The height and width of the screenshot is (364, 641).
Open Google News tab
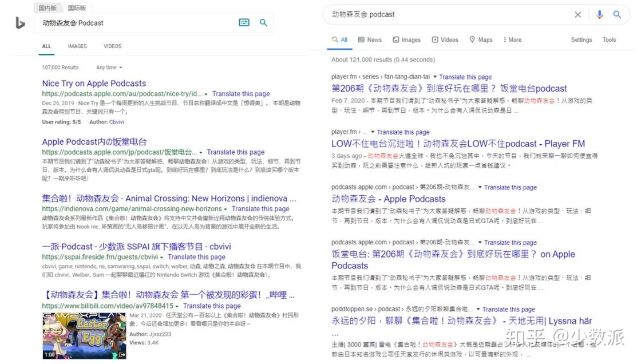[370, 39]
